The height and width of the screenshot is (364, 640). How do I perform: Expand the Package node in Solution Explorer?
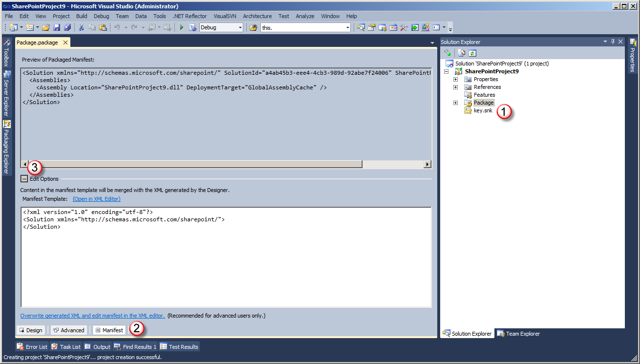pyautogui.click(x=455, y=103)
